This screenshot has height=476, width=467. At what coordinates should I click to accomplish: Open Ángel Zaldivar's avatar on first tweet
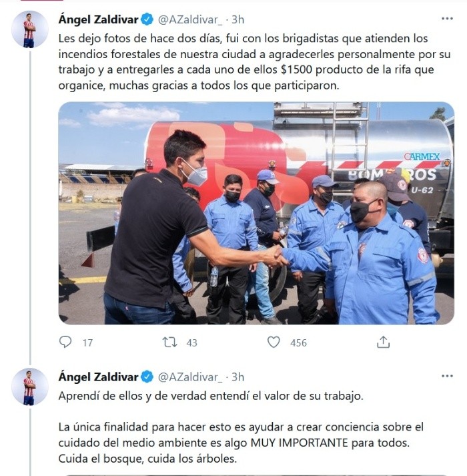[30, 29]
